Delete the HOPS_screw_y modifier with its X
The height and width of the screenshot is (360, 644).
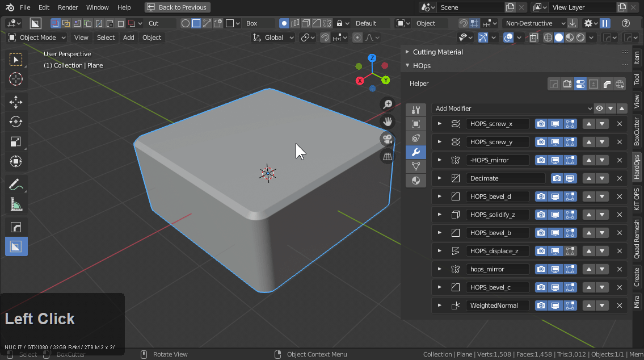[619, 141]
